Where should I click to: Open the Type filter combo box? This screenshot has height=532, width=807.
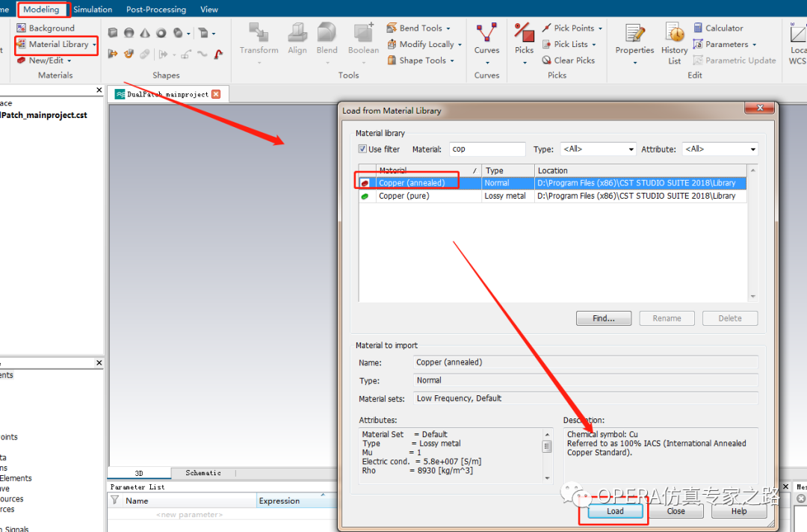pos(598,149)
